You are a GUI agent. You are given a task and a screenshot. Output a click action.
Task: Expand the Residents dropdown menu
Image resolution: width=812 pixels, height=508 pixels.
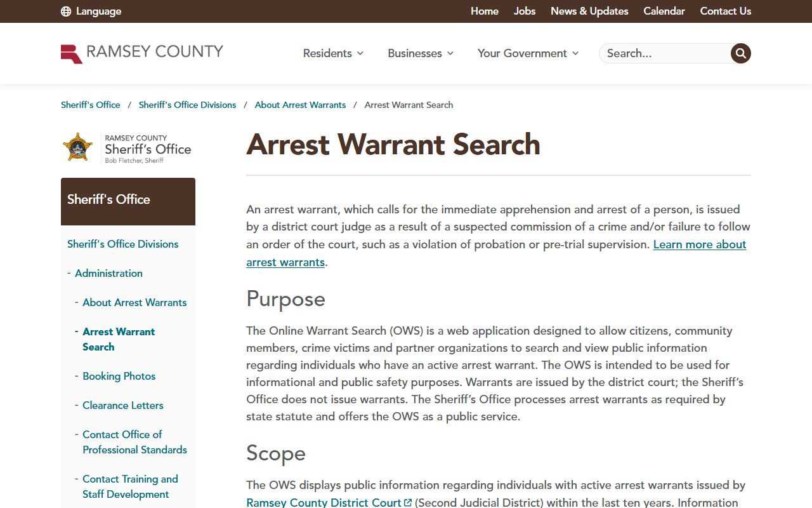click(x=333, y=53)
